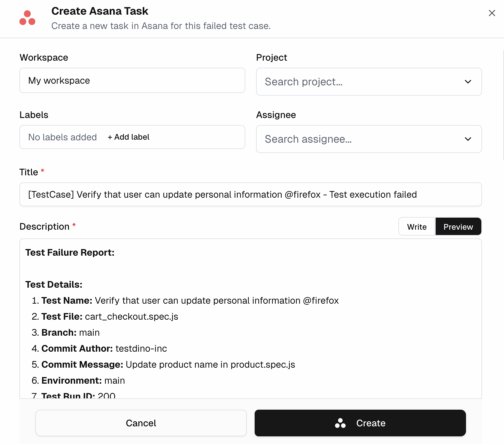Click the Test Failure Report heading in preview
Image resolution: width=504 pixels, height=444 pixels.
coord(70,252)
